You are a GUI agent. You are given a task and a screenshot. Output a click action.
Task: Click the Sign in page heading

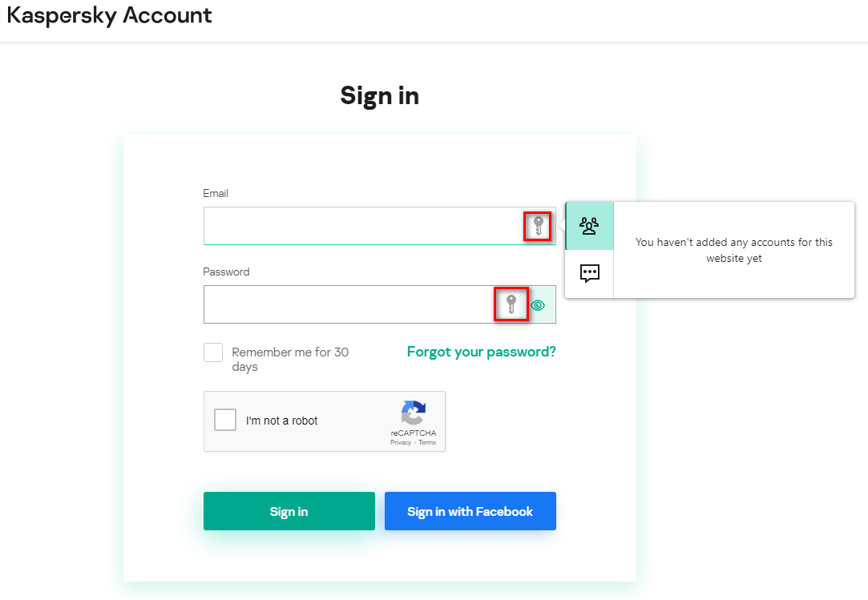tap(379, 96)
